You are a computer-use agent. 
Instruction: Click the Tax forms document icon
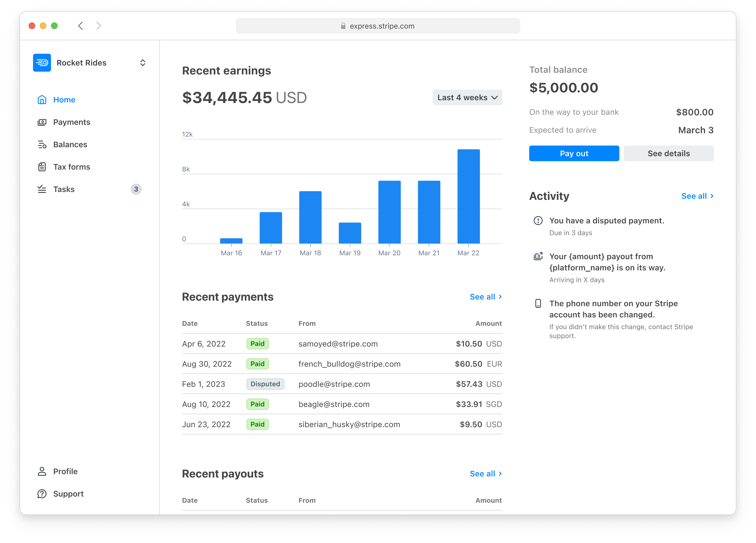tap(42, 167)
